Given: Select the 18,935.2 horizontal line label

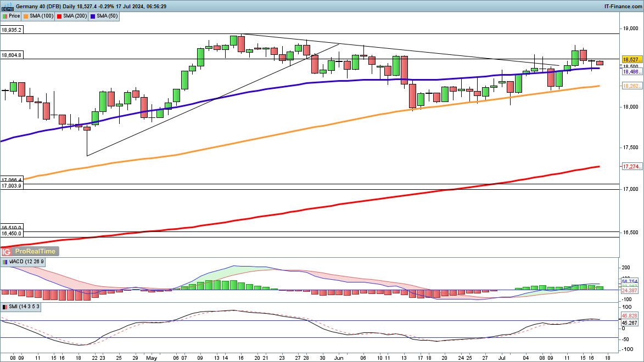Looking at the screenshot, I should pos(12,30).
